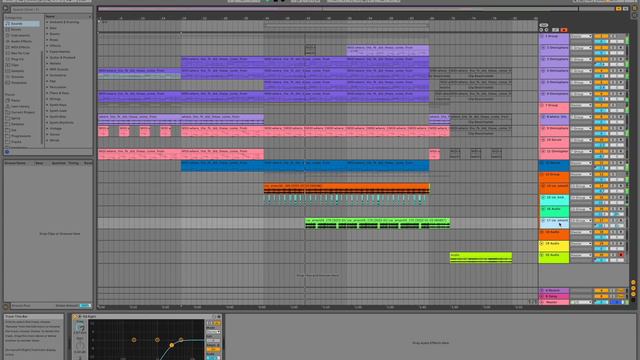This screenshot has width=640, height=360.
Task: Toggle the browser preview headphone button
Action: click(x=7, y=152)
